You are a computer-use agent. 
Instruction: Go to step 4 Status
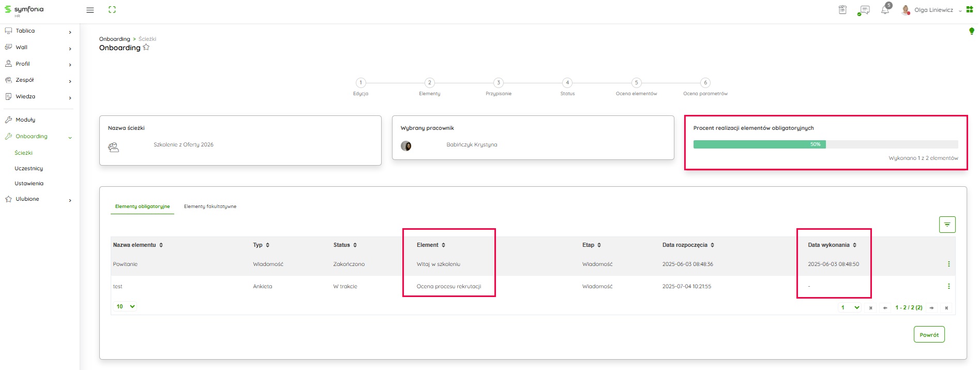point(567,83)
